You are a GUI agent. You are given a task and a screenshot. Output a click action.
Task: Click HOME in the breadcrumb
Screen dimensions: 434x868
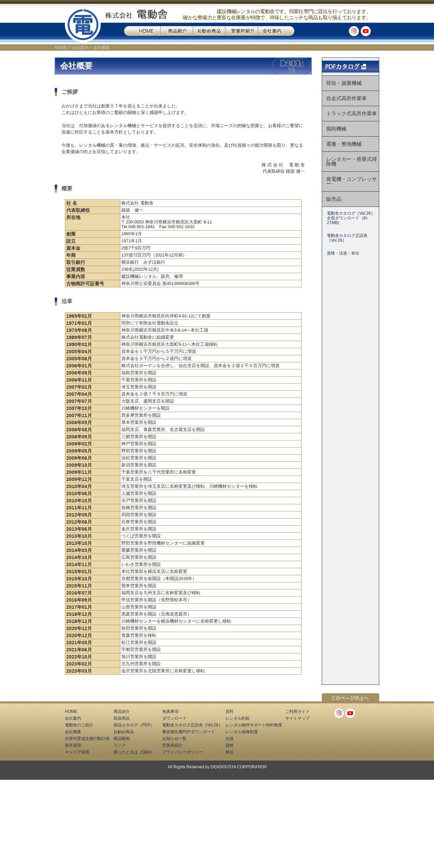coord(61,48)
